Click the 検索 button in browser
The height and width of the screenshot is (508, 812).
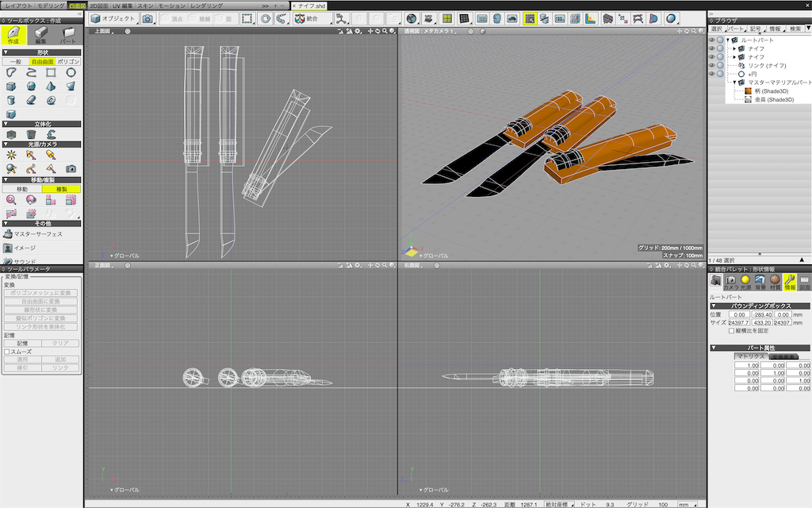795,29
